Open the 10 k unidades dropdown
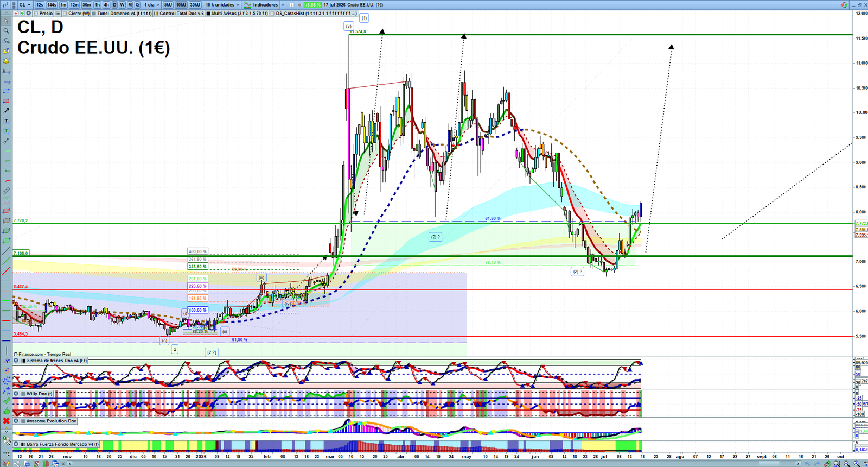The width and height of the screenshot is (868, 467). tap(222, 4)
